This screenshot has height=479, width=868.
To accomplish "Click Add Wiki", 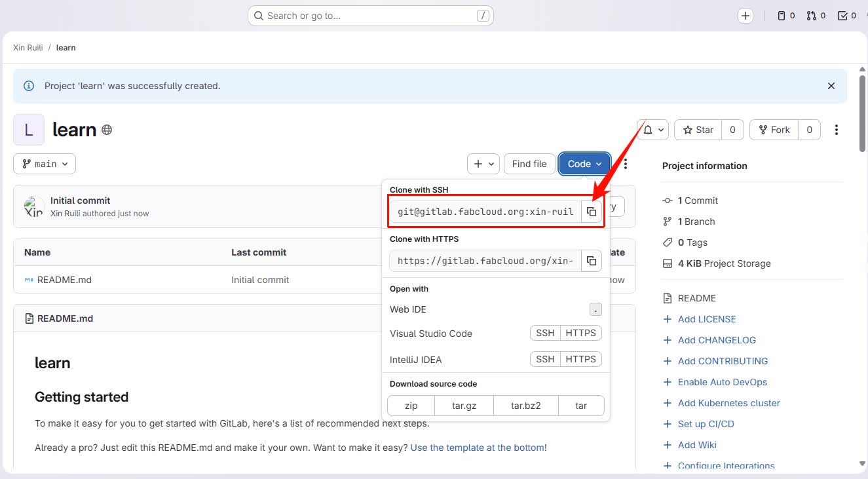I will [697, 445].
